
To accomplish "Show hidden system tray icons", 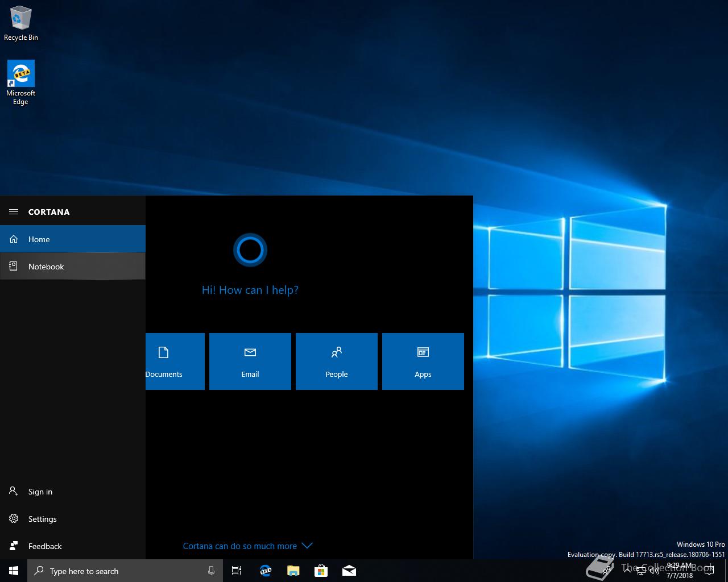I will click(x=627, y=571).
